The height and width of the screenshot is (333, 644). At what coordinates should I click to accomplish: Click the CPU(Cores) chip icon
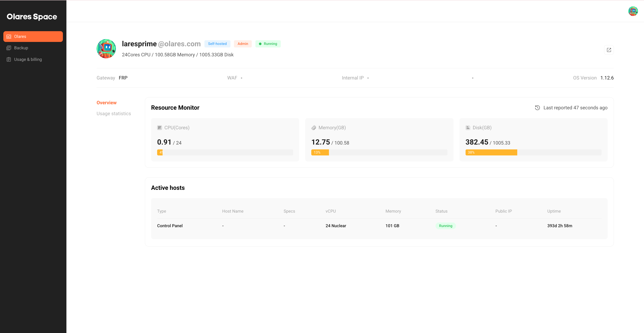tap(159, 128)
